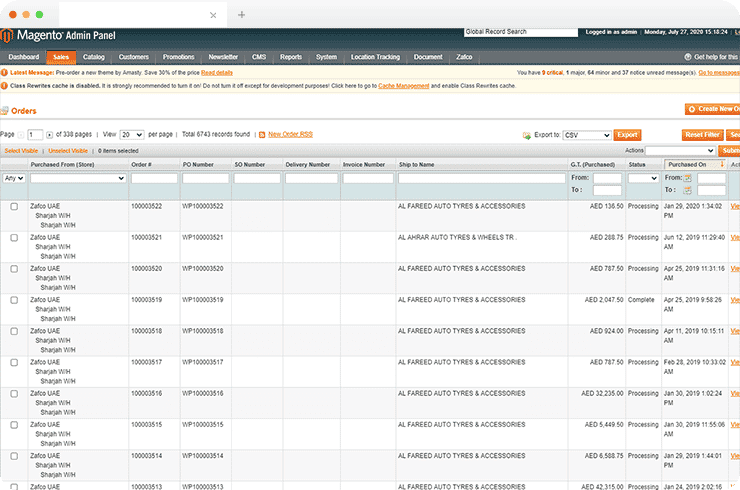Click the Page number input field

(x=35, y=135)
